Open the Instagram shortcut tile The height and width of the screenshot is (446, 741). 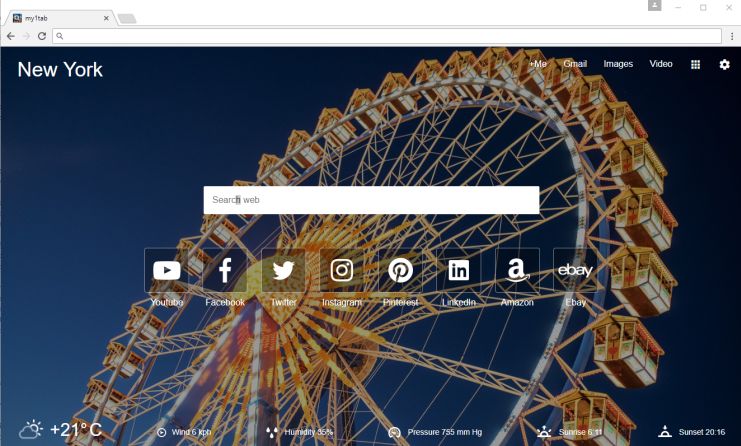coord(342,270)
